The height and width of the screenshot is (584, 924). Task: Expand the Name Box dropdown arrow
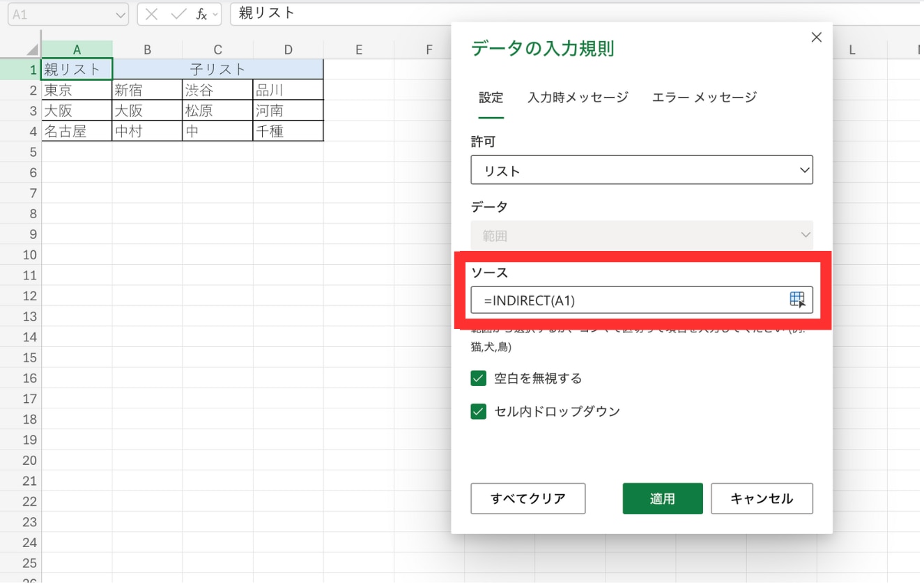tap(121, 14)
